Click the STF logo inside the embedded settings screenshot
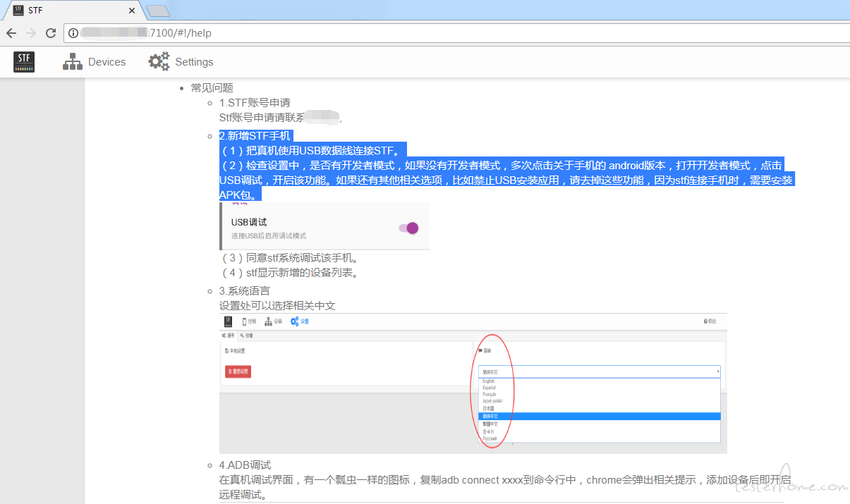 (x=229, y=321)
